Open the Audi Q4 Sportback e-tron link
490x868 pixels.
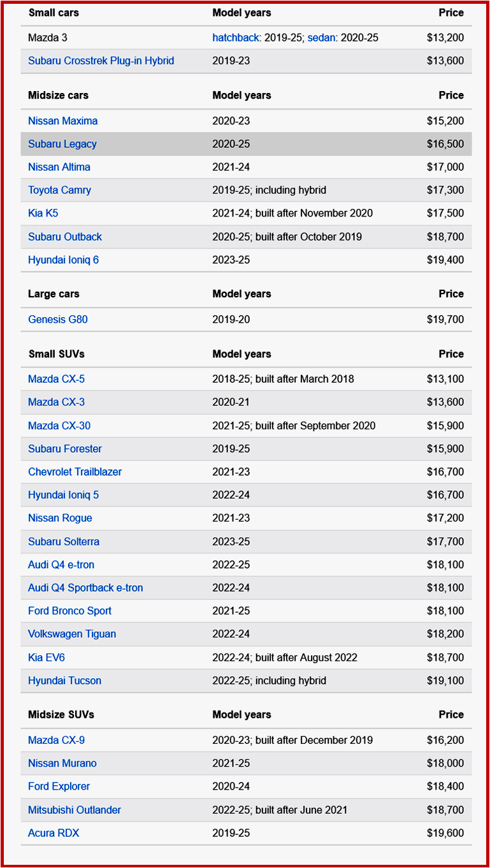(x=85, y=588)
